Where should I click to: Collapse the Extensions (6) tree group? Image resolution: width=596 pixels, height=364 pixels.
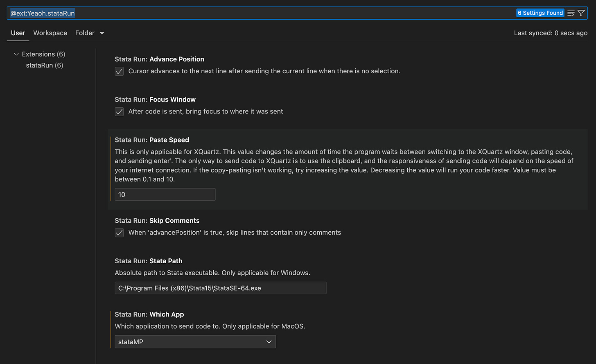point(16,54)
